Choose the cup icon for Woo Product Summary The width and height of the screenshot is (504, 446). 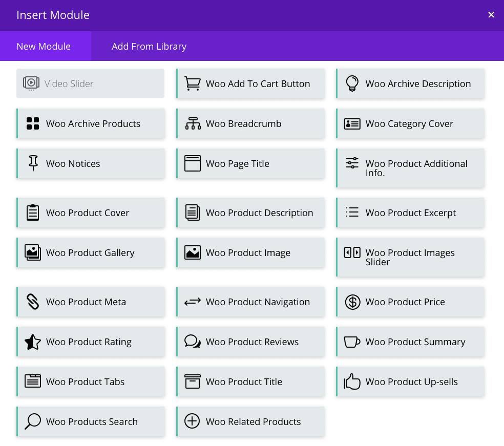pyautogui.click(x=352, y=342)
